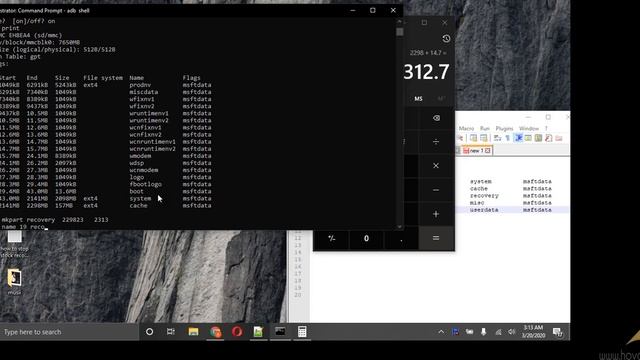Click "system" partition name in Command Prompt

tap(140, 198)
